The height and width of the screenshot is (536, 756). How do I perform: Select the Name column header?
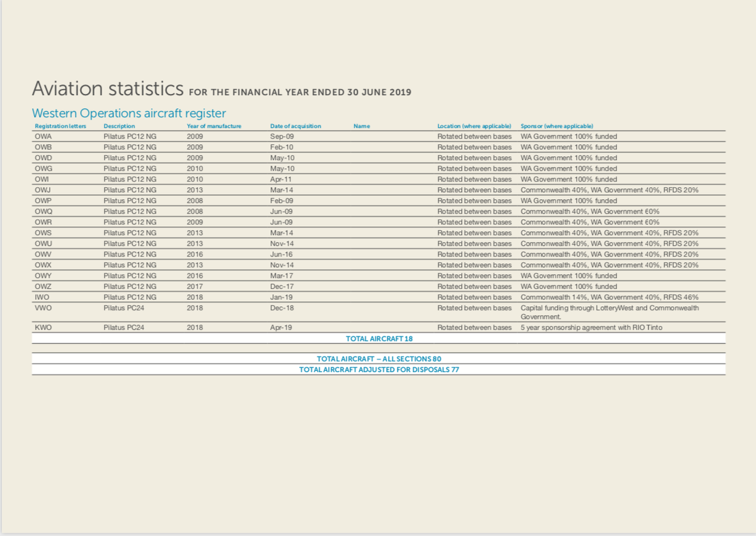[x=362, y=125]
